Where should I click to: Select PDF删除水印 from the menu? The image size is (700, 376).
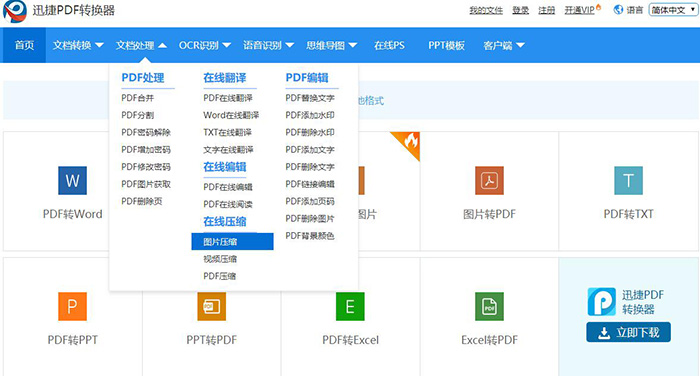point(310,133)
